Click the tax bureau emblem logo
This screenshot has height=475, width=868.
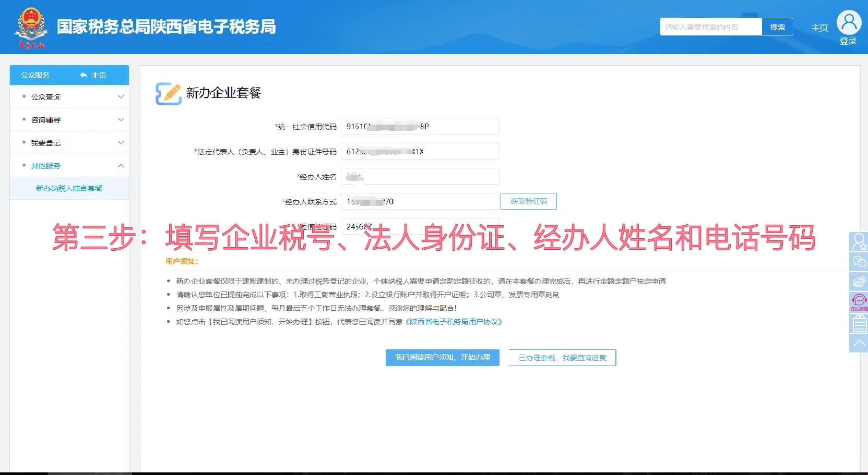[31, 27]
